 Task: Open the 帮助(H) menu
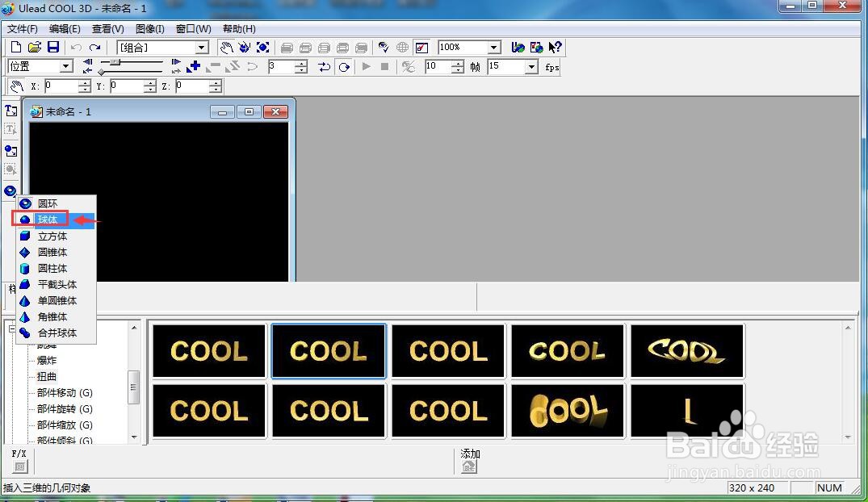[x=239, y=29]
